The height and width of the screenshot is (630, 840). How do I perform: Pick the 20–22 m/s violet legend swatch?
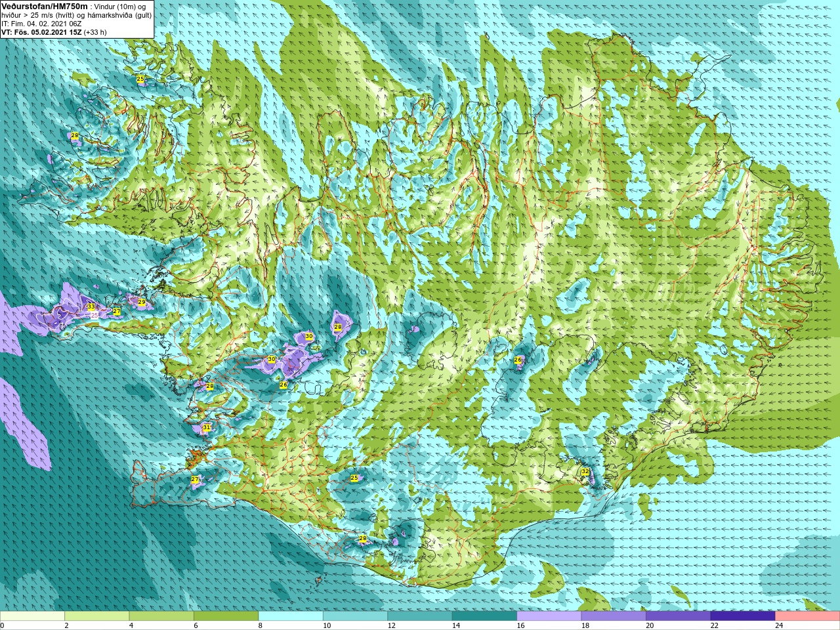coord(679,616)
